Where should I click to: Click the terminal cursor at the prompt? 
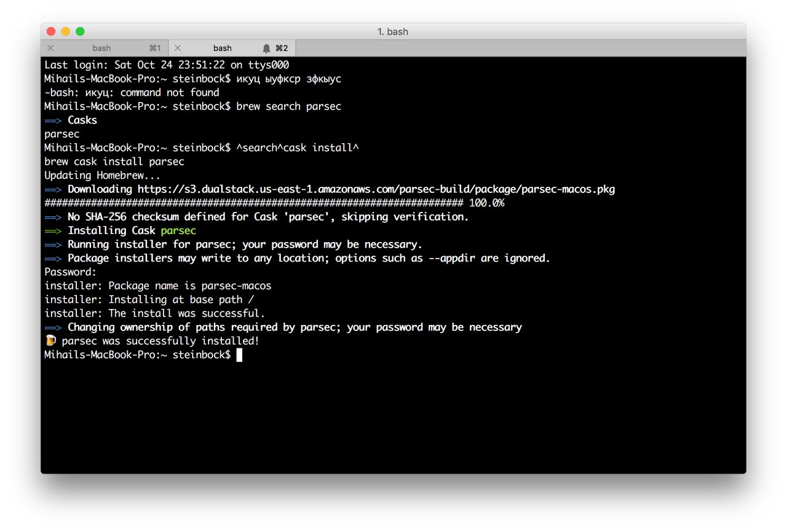[239, 355]
